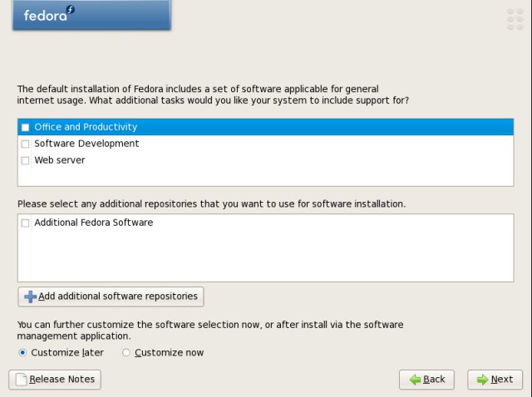The height and width of the screenshot is (397, 532).
Task: Click the blue plus icon for repositories
Action: point(30,297)
